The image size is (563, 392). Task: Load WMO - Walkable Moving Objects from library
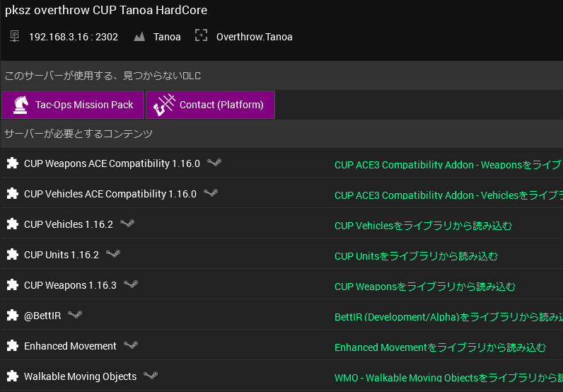click(448, 378)
